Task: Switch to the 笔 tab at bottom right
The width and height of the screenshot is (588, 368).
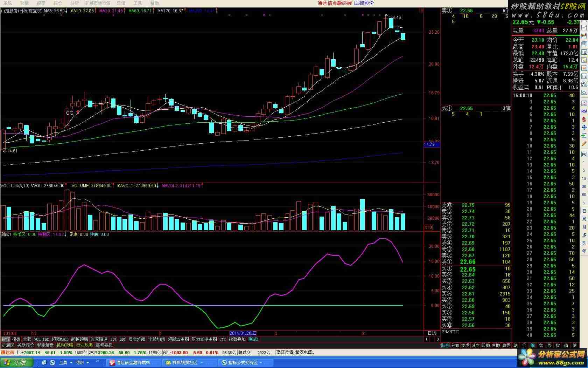Action: point(516,346)
